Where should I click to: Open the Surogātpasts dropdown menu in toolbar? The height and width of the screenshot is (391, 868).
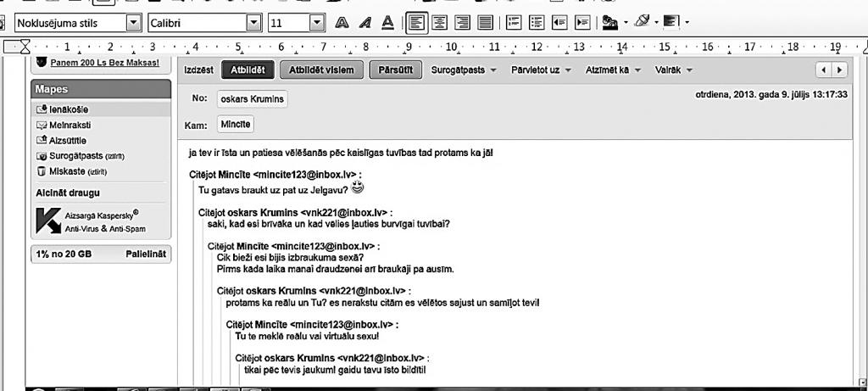[464, 70]
